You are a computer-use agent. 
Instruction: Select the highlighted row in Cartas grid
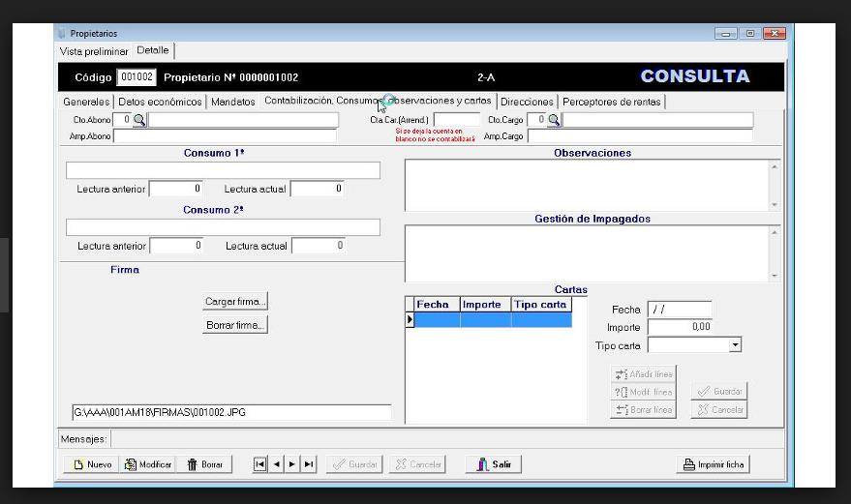point(493,320)
